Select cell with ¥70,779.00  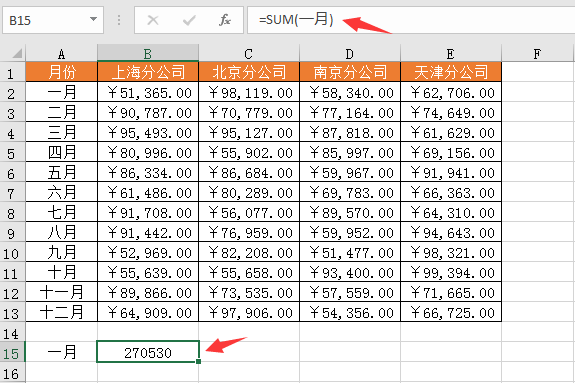tap(249, 112)
